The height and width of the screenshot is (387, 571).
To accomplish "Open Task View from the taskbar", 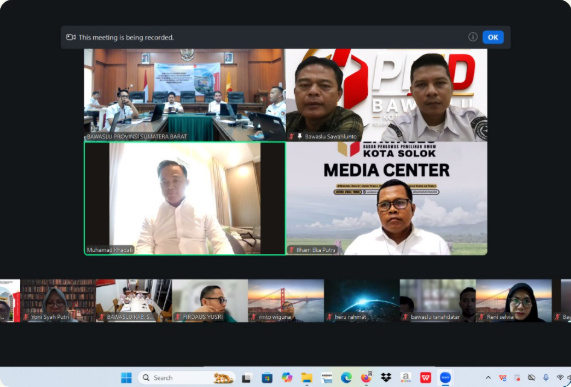I will [247, 378].
